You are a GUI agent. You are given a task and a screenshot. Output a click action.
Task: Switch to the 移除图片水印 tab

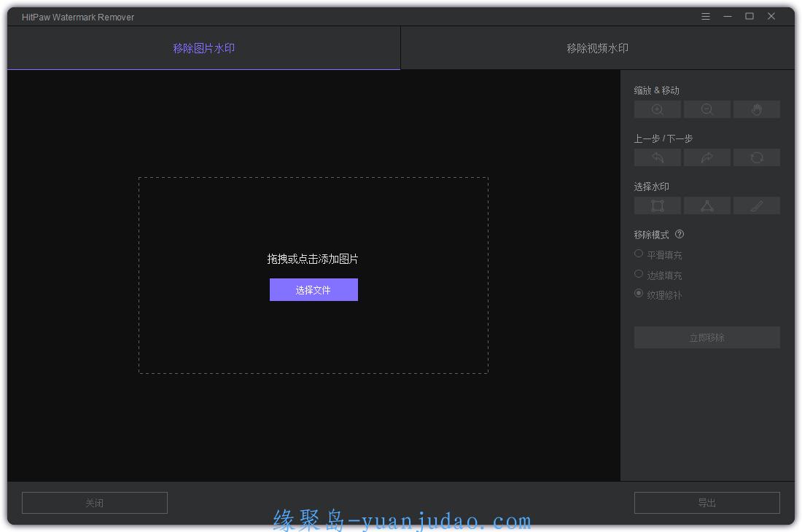(203, 48)
